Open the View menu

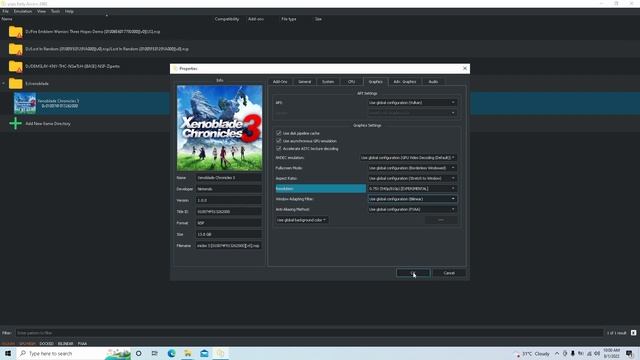click(42, 11)
